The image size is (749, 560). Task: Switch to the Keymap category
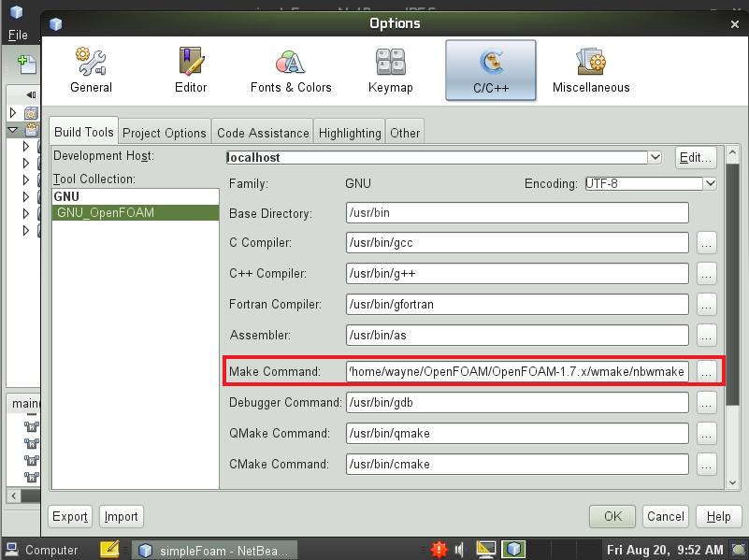coord(390,71)
